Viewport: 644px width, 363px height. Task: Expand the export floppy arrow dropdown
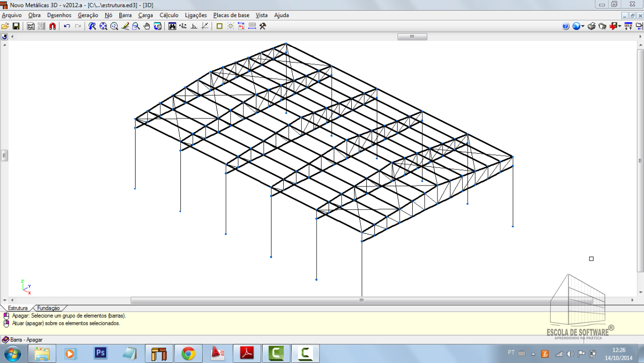tap(620, 26)
